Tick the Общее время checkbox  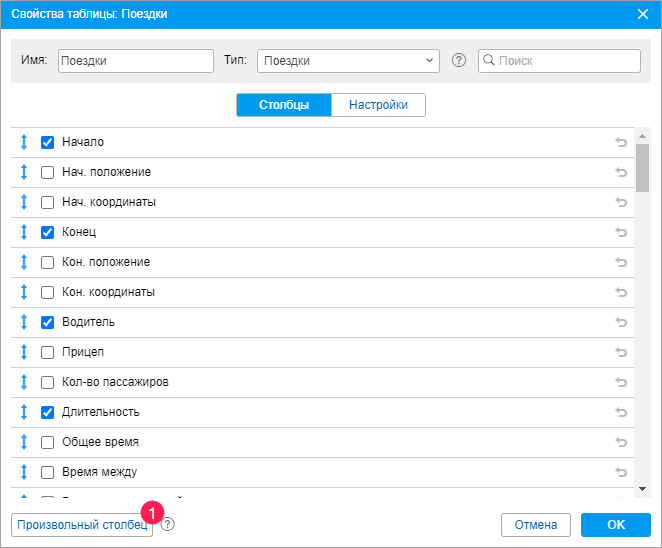click(47, 442)
